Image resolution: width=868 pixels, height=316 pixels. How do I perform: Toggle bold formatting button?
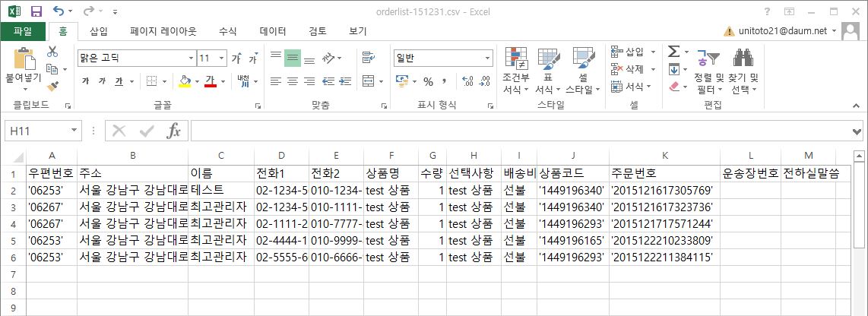tap(85, 81)
